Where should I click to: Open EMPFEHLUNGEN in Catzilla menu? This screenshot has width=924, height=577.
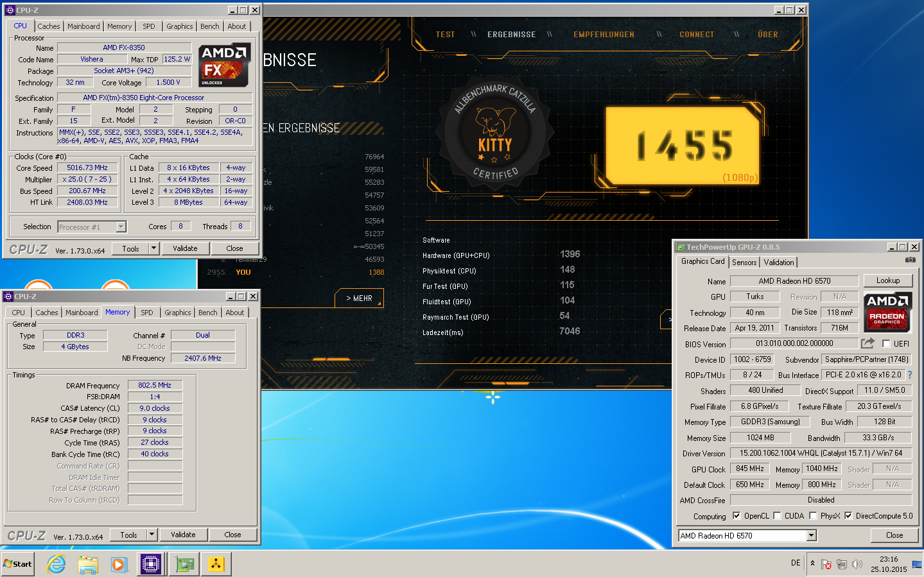pos(604,35)
